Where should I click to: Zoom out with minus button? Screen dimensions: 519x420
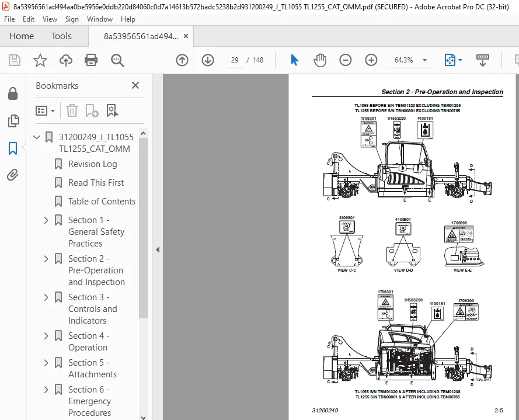(345, 60)
